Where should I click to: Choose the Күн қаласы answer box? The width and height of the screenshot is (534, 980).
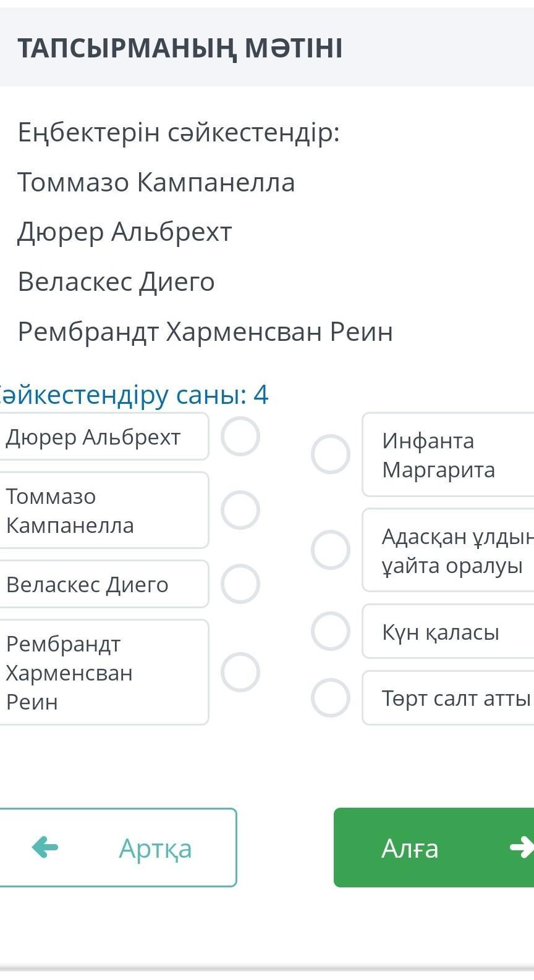tap(447, 632)
